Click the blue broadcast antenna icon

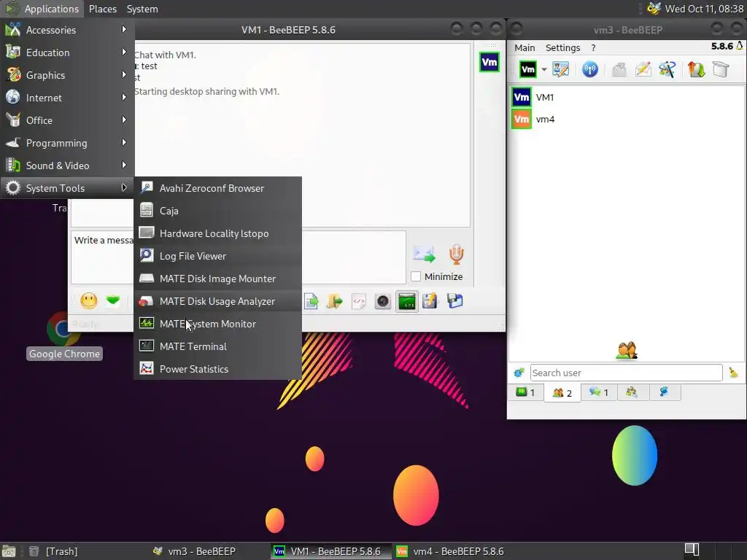point(589,69)
